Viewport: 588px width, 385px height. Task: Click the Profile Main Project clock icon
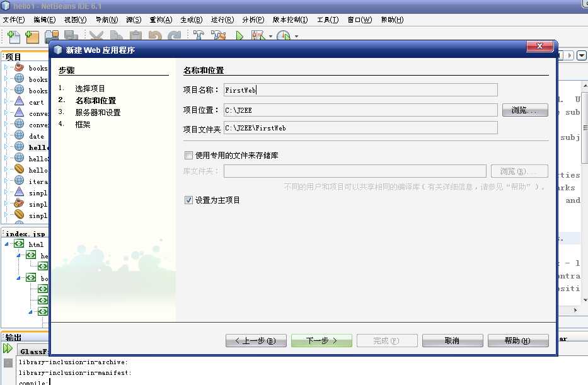coord(284,36)
